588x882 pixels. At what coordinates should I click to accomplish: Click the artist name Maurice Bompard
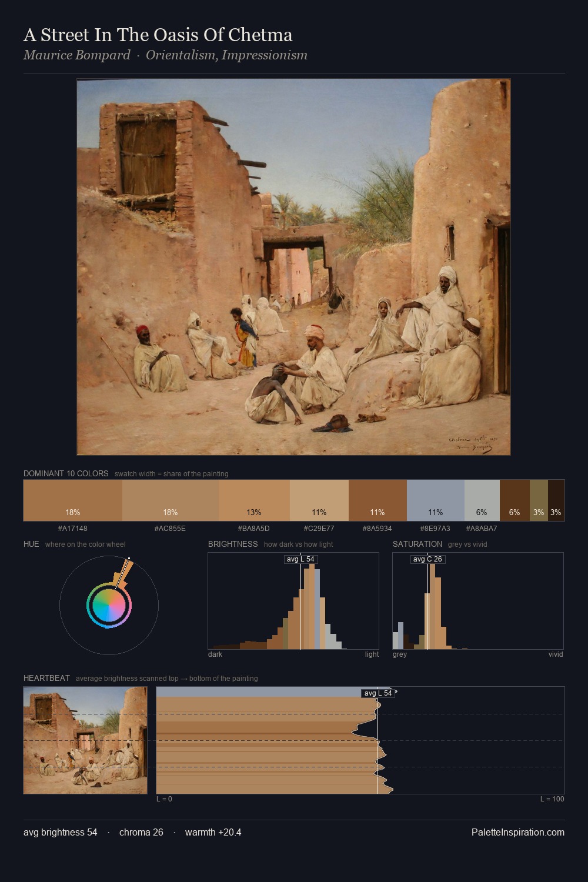click(76, 55)
